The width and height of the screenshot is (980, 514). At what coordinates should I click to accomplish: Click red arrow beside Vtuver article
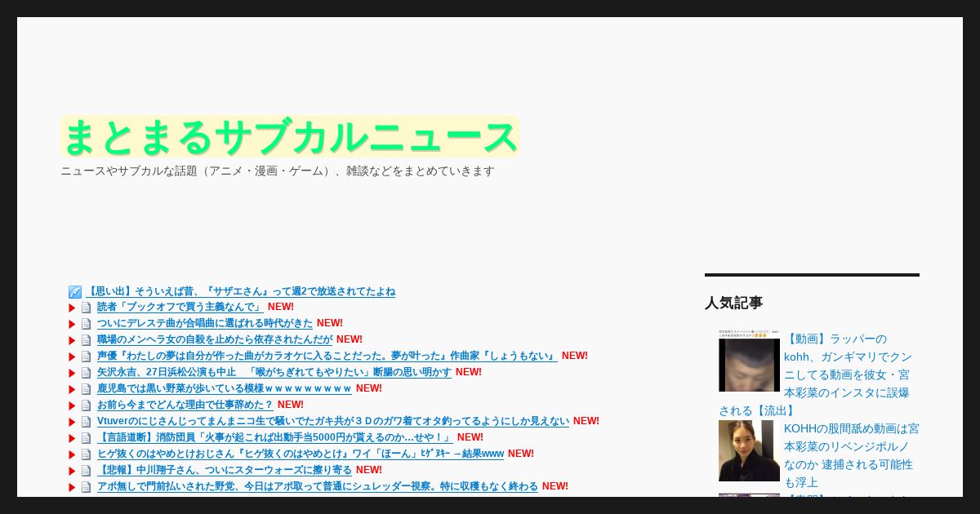tap(72, 422)
